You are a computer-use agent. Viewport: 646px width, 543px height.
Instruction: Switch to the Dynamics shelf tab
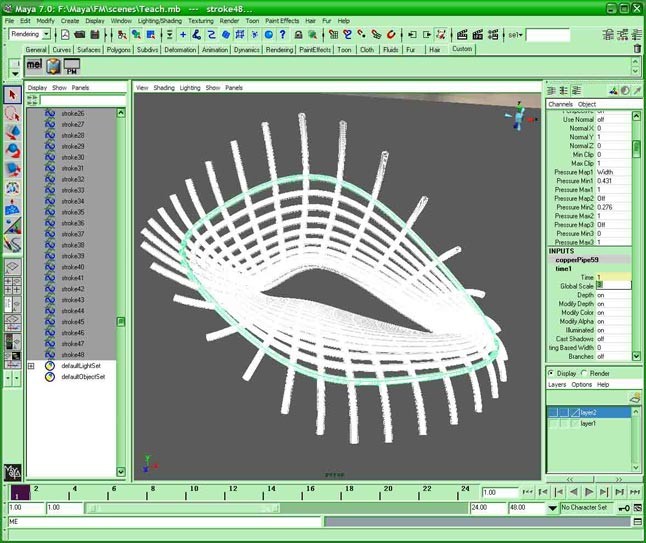click(x=246, y=49)
